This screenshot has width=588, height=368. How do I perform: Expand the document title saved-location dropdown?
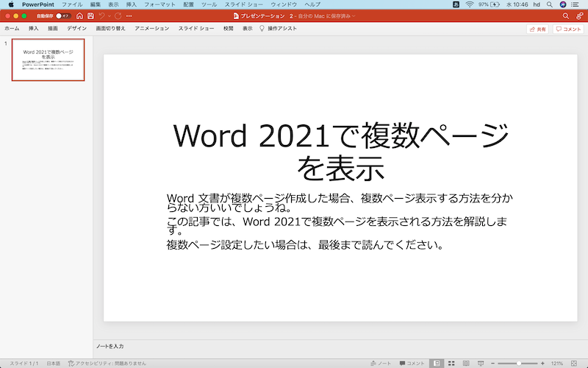point(354,15)
